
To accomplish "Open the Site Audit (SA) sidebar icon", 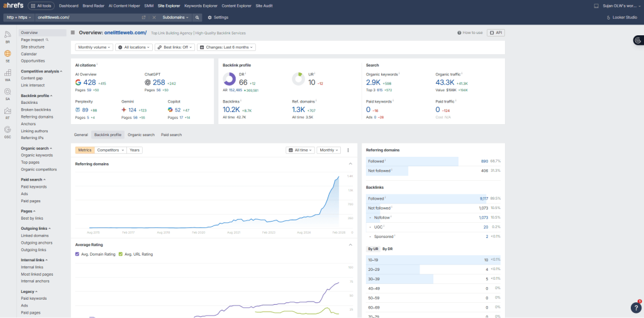I will pyautogui.click(x=8, y=92).
